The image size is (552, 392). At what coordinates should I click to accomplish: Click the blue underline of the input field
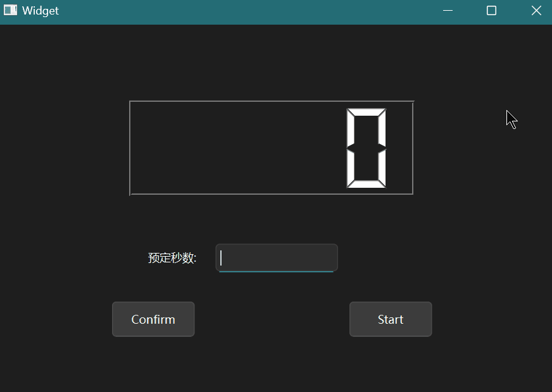[x=277, y=271]
